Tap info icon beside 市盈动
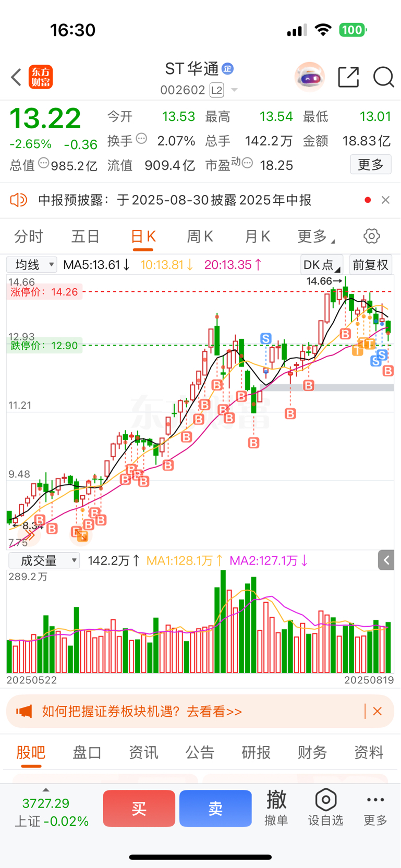Screen dimensions: 401x868 pyautogui.click(x=248, y=163)
